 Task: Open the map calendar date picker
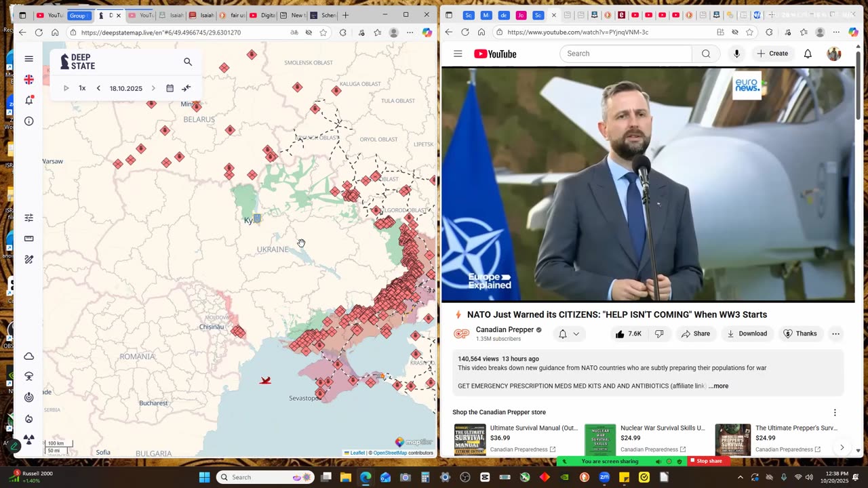(170, 88)
